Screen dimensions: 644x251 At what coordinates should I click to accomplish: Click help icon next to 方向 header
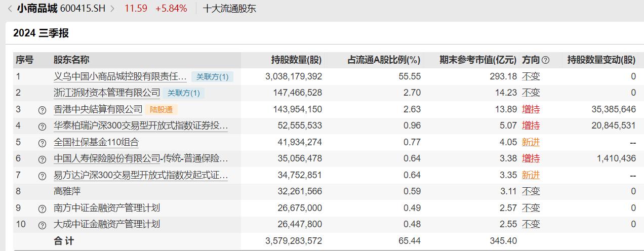[x=545, y=60]
